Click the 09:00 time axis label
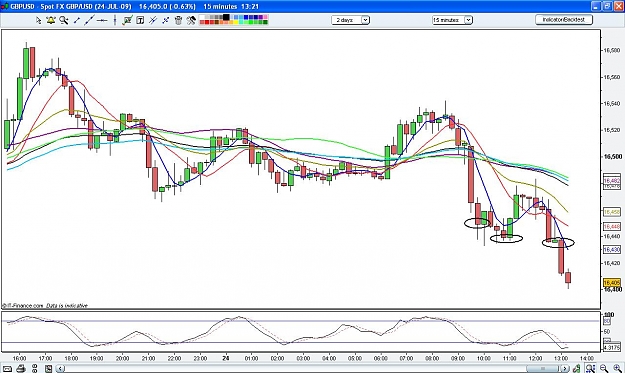This screenshot has height=373, width=625. click(458, 358)
